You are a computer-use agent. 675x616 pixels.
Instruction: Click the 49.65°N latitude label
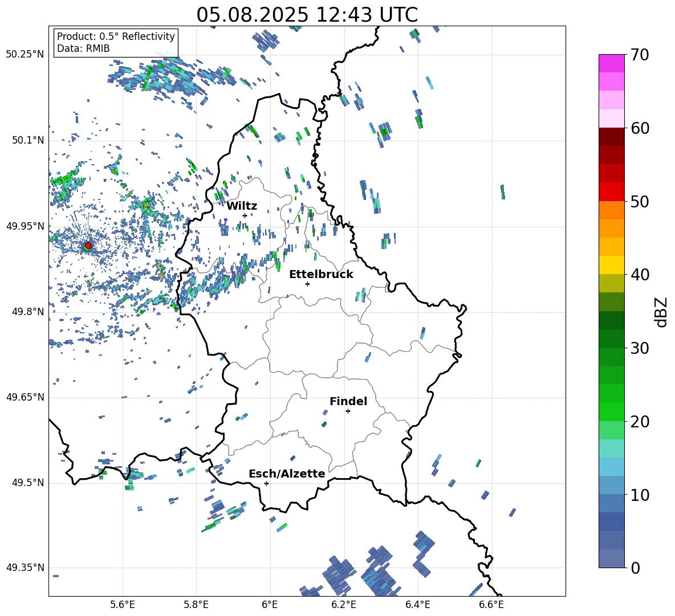(x=25, y=397)
